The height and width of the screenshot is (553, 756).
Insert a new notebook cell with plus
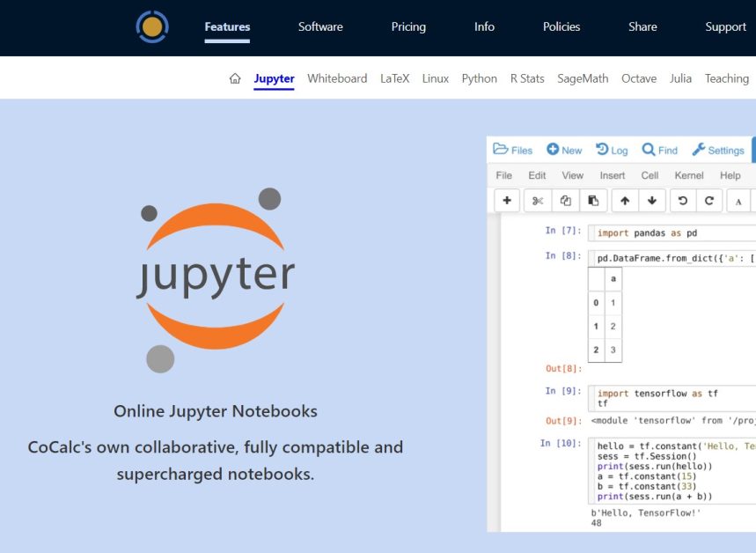506,200
